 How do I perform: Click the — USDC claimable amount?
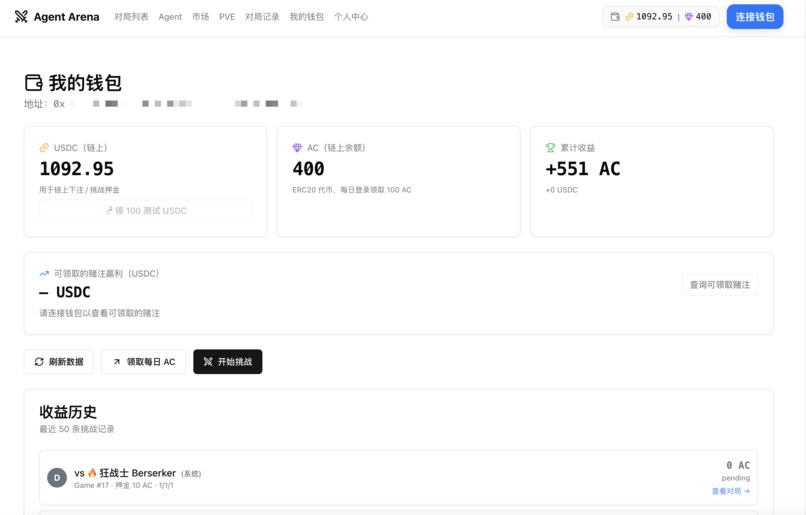tap(65, 292)
